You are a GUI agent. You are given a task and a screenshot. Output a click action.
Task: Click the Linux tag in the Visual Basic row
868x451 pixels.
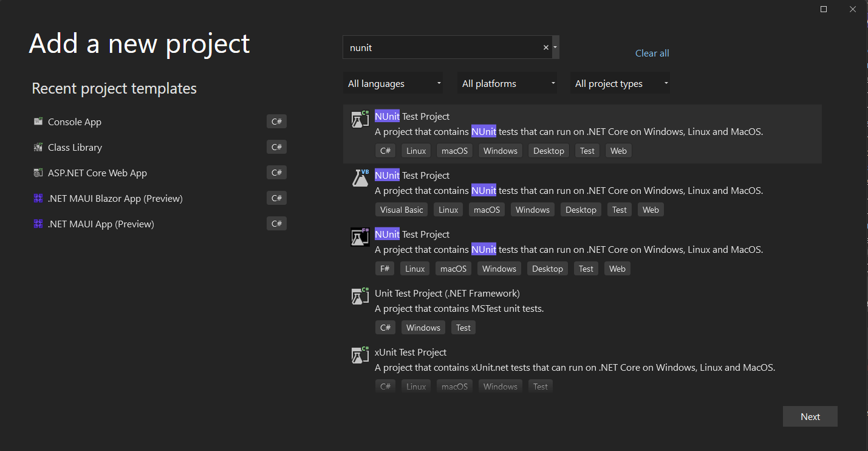pos(448,210)
